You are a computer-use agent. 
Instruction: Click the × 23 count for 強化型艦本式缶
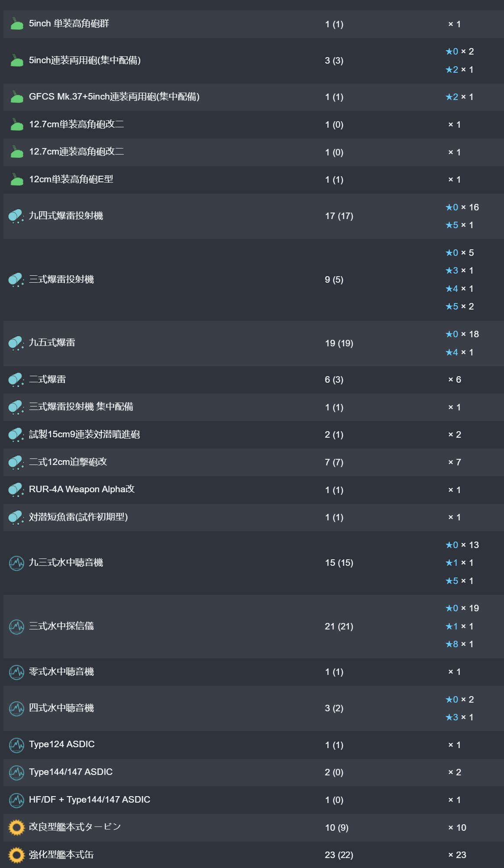(x=457, y=855)
